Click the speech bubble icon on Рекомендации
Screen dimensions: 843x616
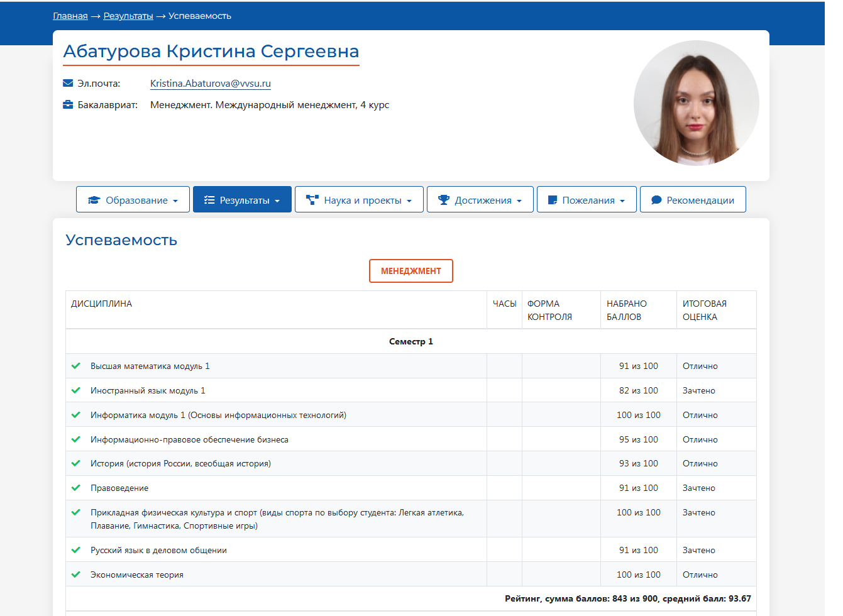(656, 200)
